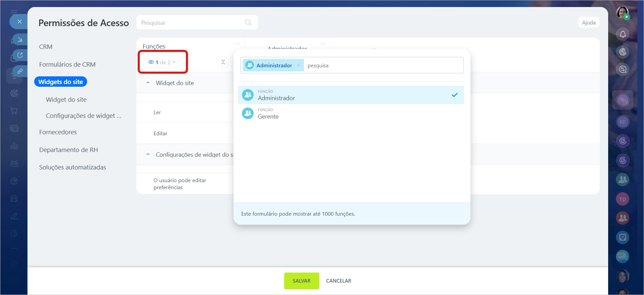Open the CRM permissions section
Viewport: 644px width, 295px height.
(46, 47)
